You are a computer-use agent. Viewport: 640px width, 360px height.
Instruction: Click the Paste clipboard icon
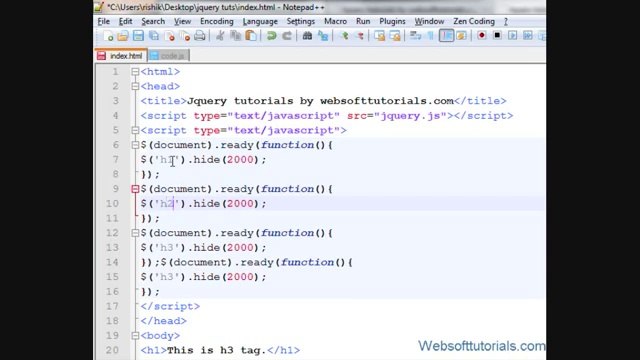point(251,36)
